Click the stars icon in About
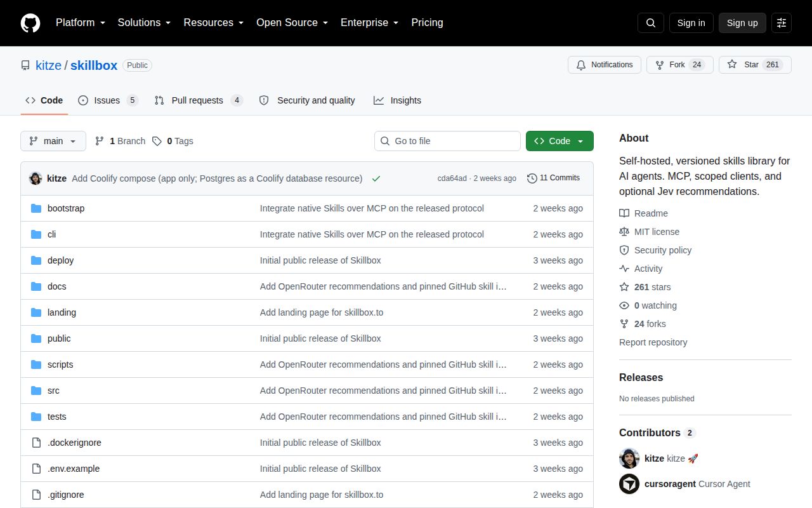 pyautogui.click(x=624, y=287)
